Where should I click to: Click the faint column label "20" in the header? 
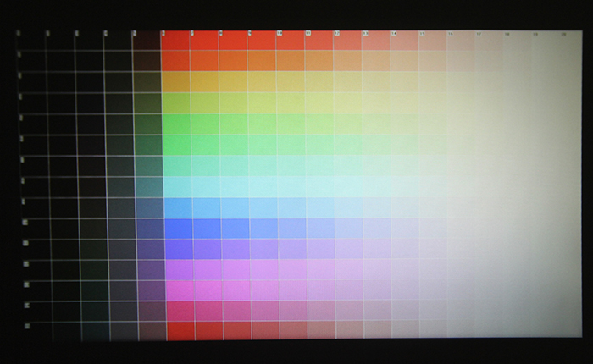tap(563, 34)
